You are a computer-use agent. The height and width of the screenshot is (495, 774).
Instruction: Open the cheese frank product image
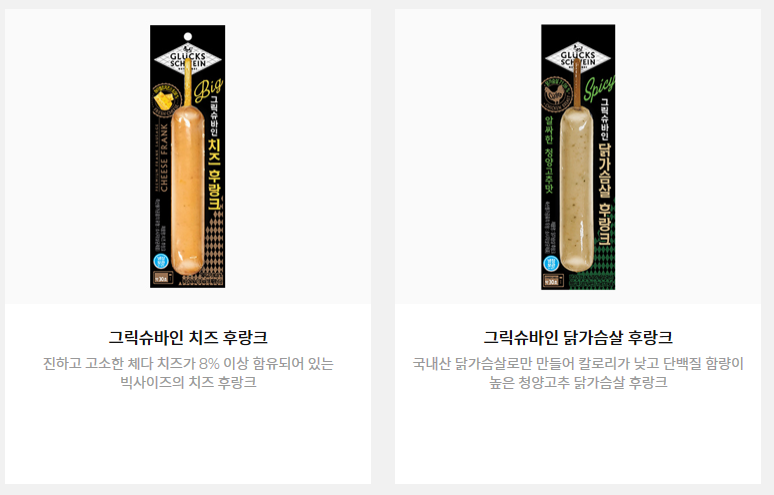coord(188,156)
